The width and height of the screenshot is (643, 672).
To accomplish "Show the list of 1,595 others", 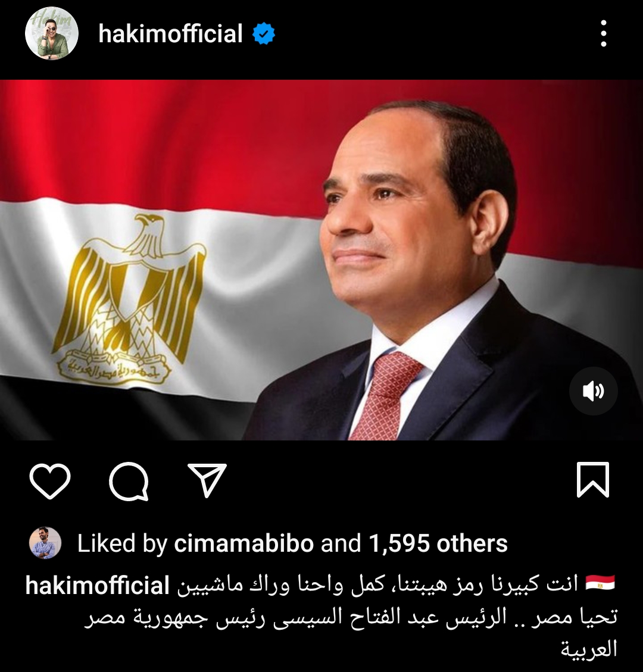I will click(438, 543).
